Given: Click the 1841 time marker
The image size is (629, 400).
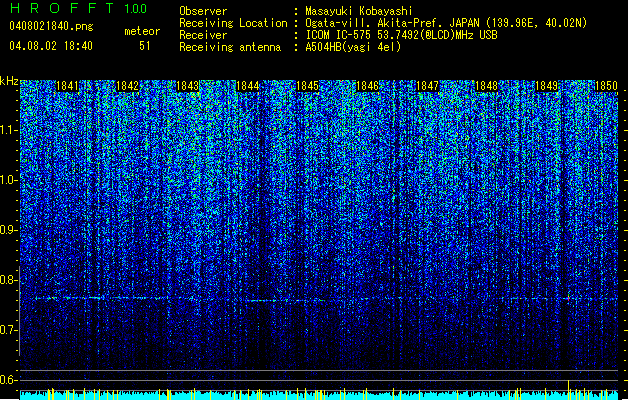Looking at the screenshot, I should [x=67, y=86].
